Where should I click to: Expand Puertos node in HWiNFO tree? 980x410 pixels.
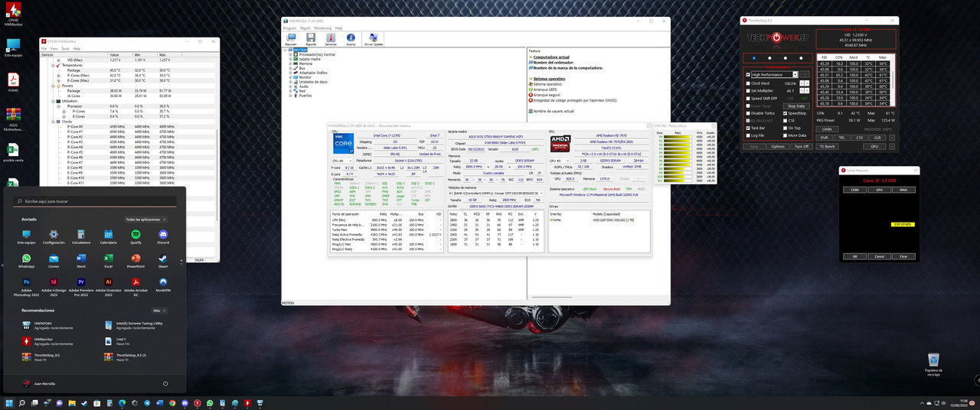tap(290, 96)
